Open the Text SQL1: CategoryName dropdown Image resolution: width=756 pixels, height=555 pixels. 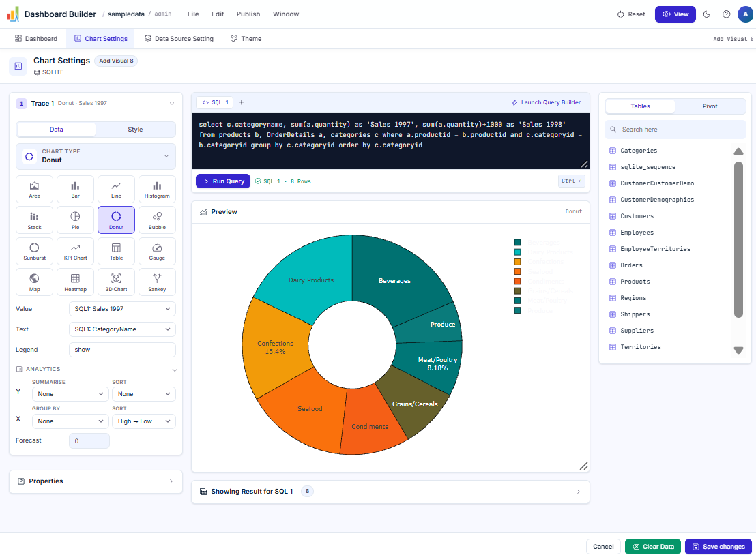coord(122,329)
